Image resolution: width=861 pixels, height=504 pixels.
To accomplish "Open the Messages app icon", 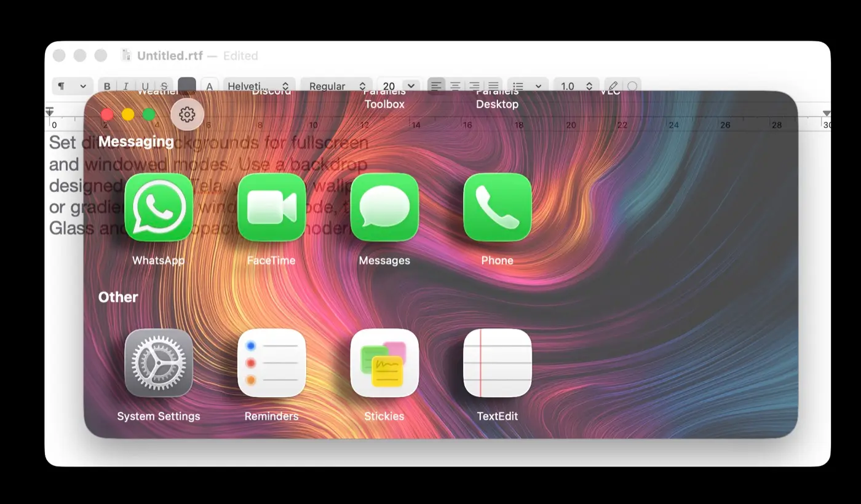I will 384,207.
